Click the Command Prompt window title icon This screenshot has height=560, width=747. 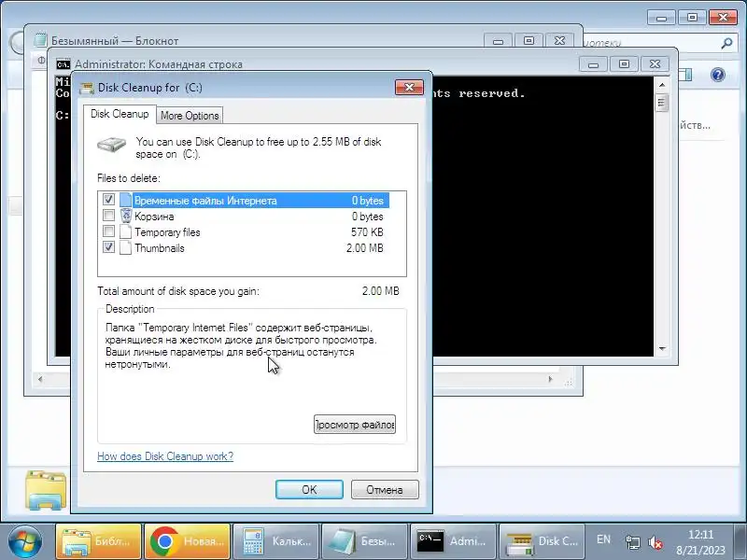[63, 64]
